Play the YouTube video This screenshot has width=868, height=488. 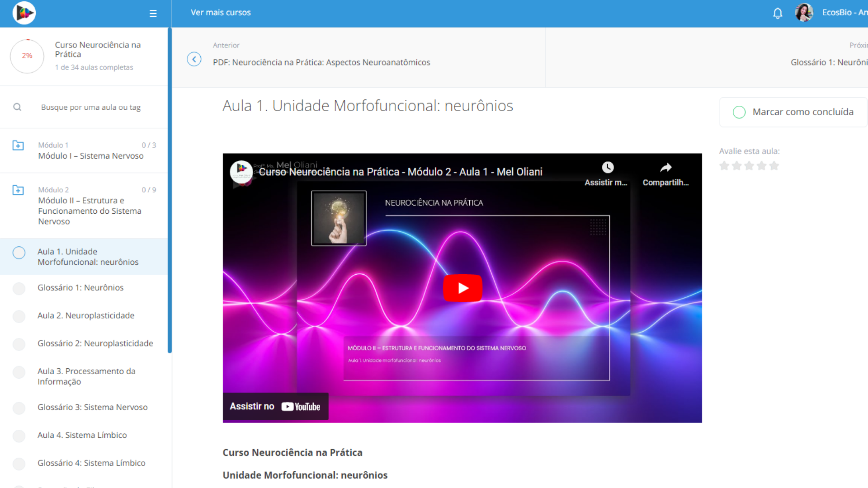(x=462, y=288)
